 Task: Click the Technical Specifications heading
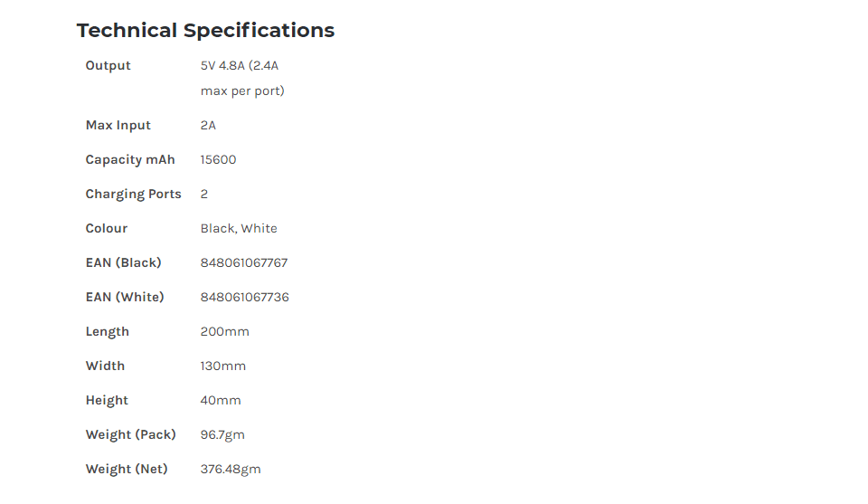click(x=205, y=30)
